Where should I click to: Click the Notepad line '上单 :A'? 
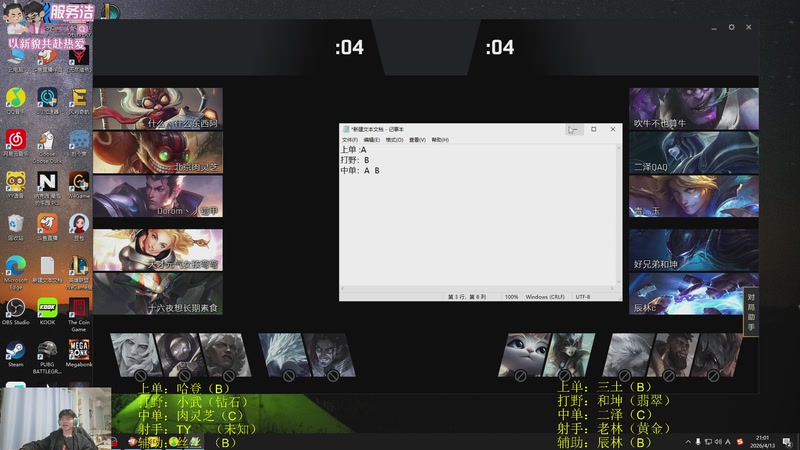(354, 149)
